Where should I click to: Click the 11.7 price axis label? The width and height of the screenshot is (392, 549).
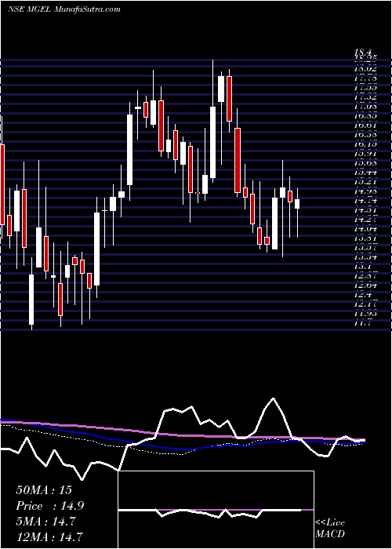(x=363, y=322)
